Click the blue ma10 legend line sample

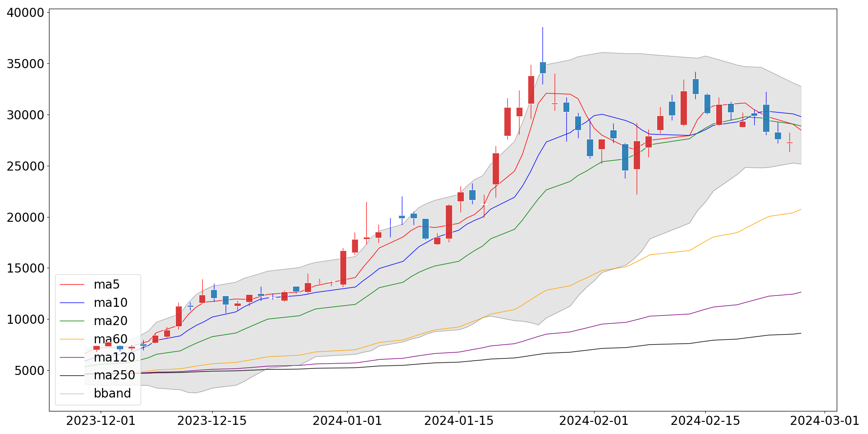click(x=72, y=303)
